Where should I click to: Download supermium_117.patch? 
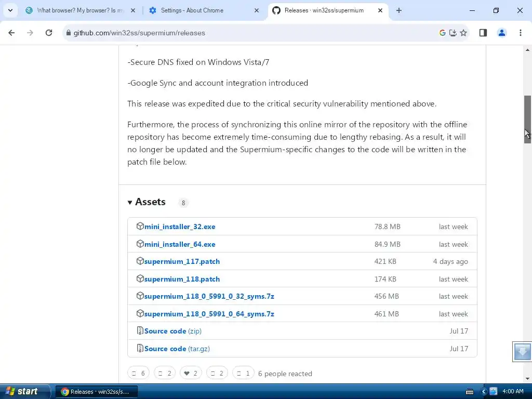[182, 262]
